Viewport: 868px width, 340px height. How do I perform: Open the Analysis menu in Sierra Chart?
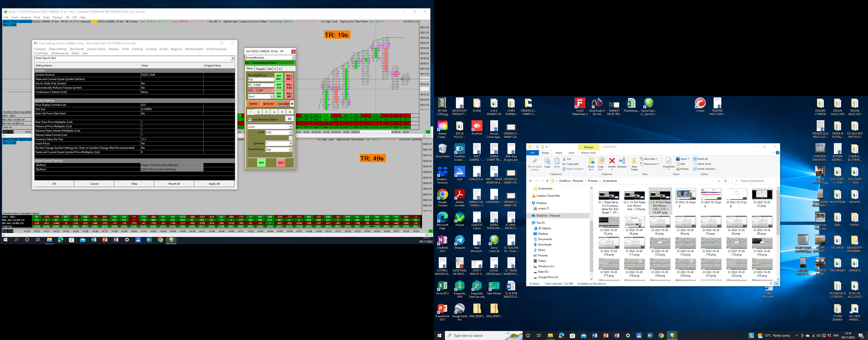(26, 18)
